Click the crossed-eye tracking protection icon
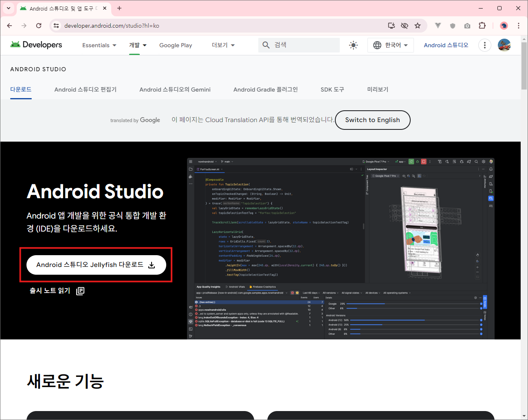Screen dimensions: 528x420 point(405,26)
